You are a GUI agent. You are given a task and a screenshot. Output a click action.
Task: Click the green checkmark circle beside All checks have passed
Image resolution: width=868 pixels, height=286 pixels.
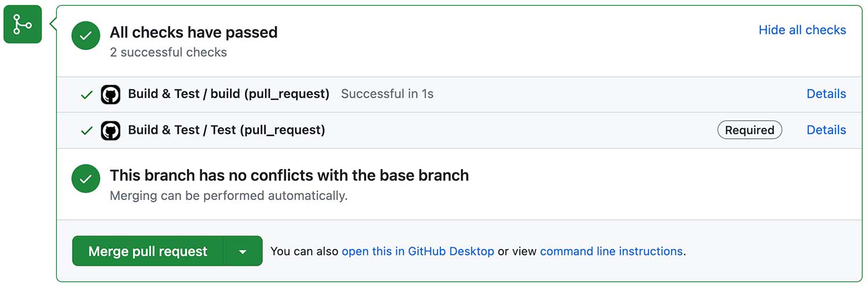(86, 36)
